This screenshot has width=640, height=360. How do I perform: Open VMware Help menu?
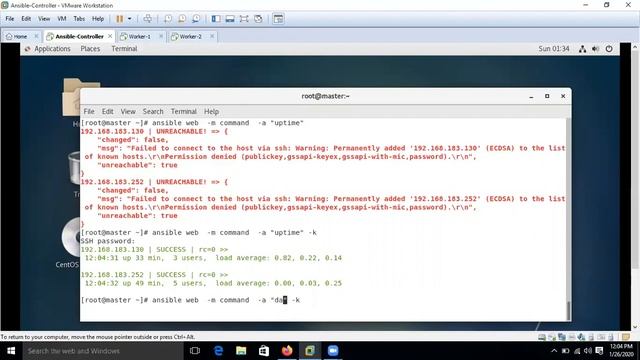[98, 19]
